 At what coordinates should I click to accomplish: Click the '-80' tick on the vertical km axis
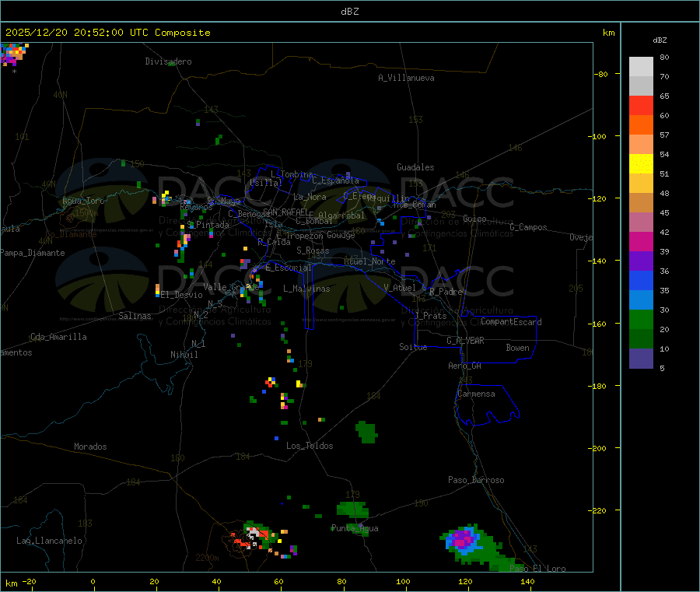[600, 74]
